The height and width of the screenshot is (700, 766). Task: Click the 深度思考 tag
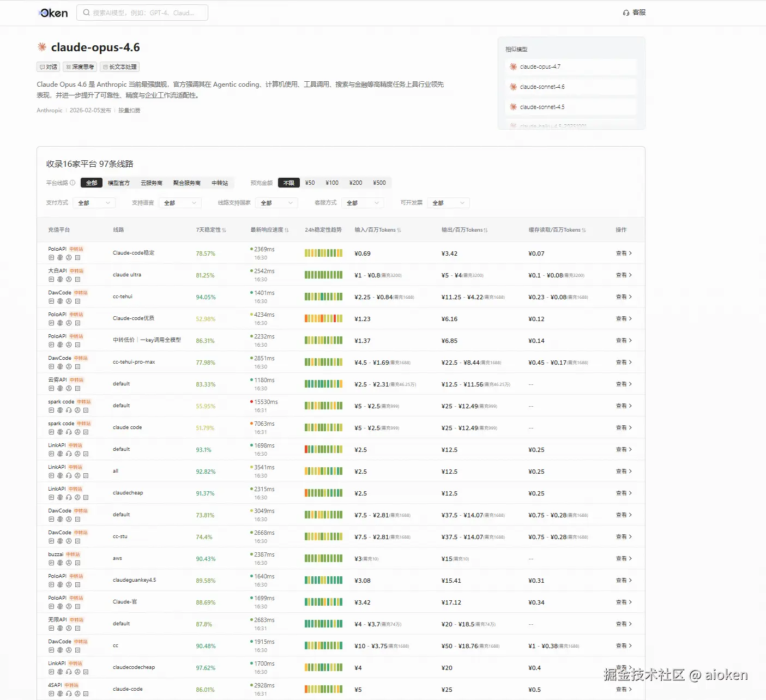[x=80, y=67]
